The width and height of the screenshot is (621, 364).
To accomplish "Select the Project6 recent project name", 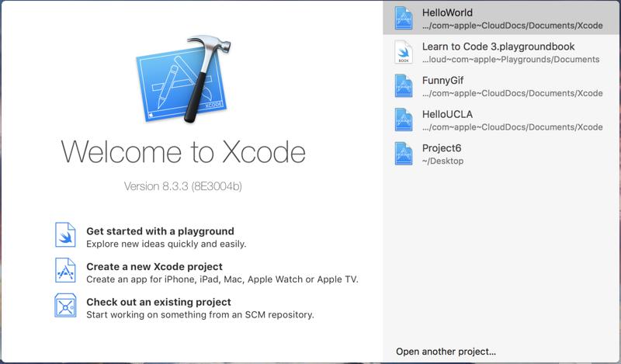I will [442, 148].
